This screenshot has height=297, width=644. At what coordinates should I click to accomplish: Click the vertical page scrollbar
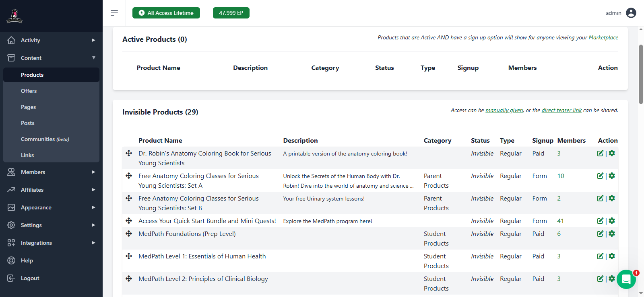pyautogui.click(x=641, y=74)
